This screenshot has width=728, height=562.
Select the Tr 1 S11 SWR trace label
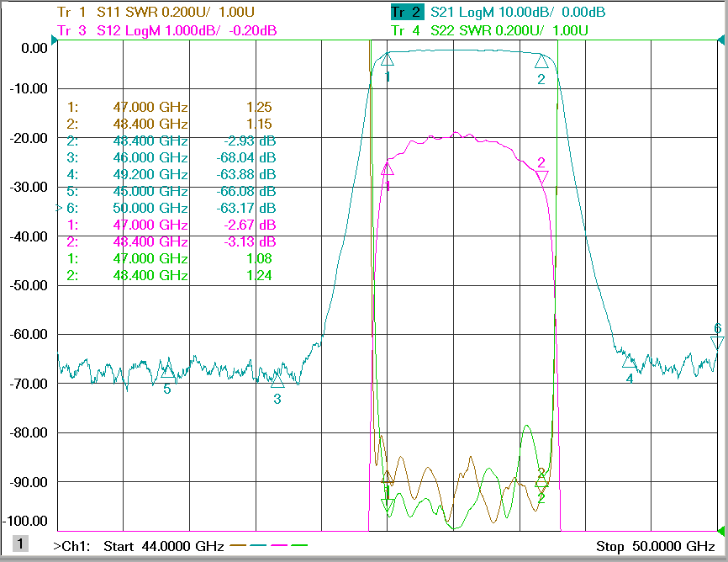tap(156, 12)
